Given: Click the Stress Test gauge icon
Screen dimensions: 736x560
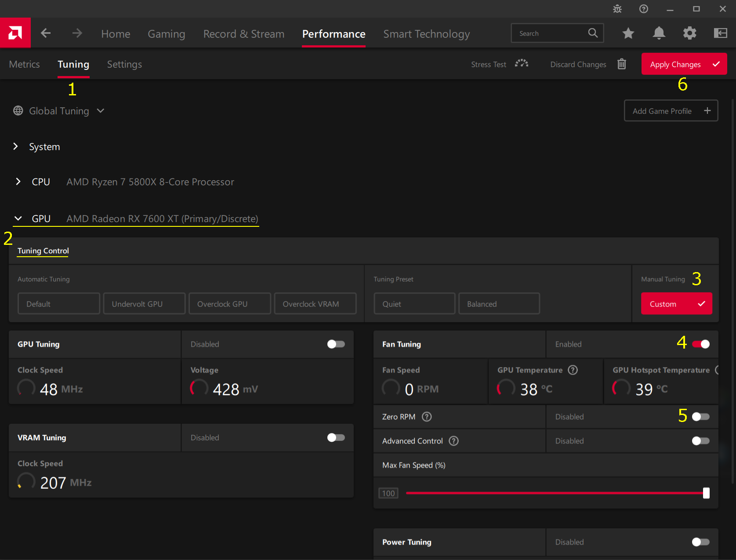Looking at the screenshot, I should 522,64.
